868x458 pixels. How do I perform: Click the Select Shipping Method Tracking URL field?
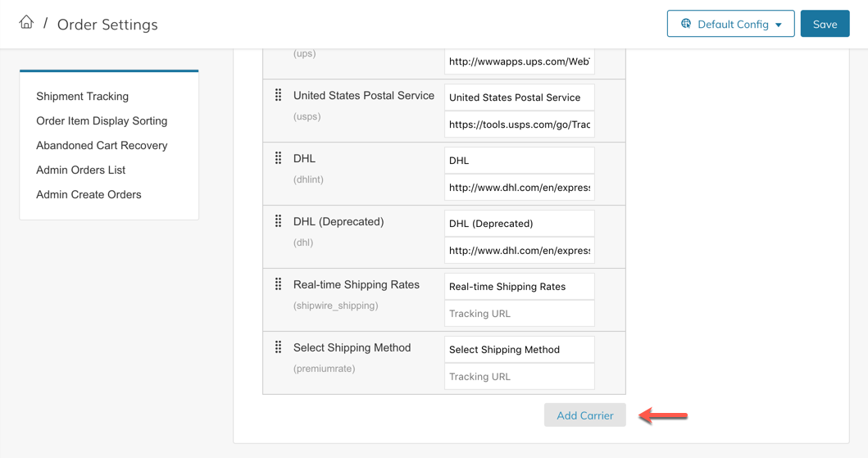click(x=519, y=377)
